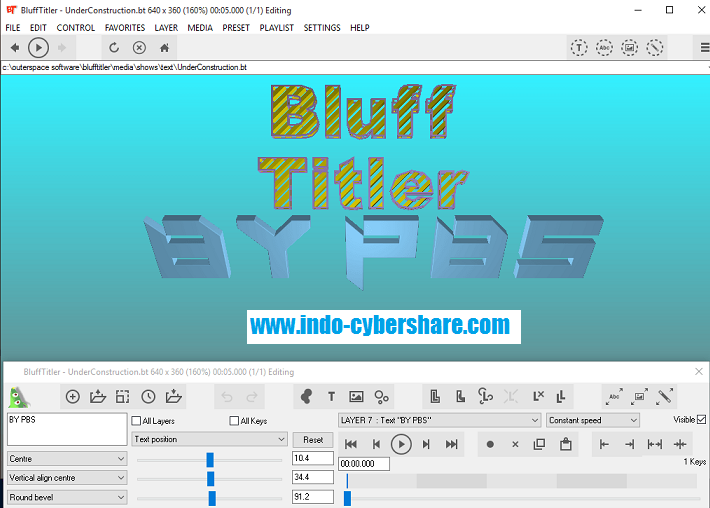
Task: Open the Constant speed dropdown
Action: (x=593, y=420)
